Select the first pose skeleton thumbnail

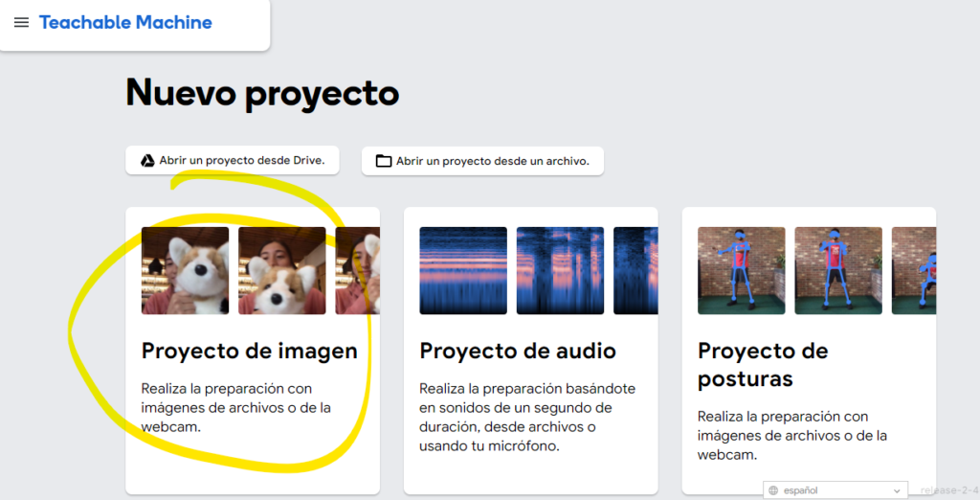742,271
